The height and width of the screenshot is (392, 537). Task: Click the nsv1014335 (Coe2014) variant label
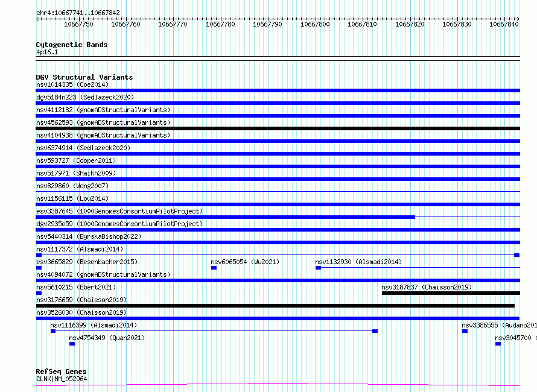pyautogui.click(x=72, y=84)
